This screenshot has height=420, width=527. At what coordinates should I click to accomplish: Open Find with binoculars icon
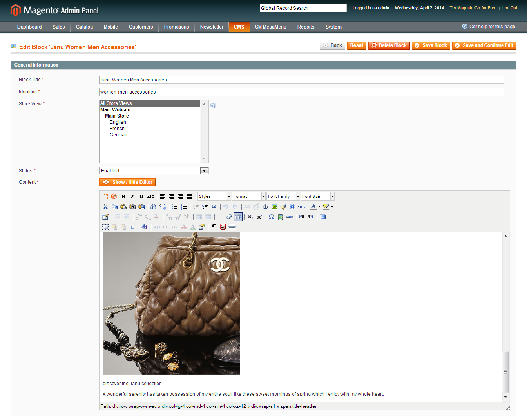(153, 206)
